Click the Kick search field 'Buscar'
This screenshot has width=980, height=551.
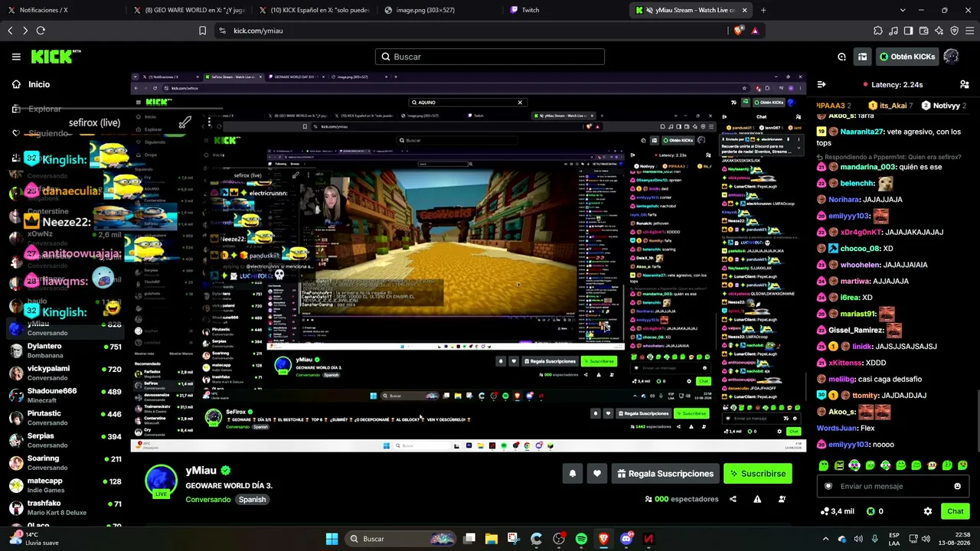[x=490, y=57]
